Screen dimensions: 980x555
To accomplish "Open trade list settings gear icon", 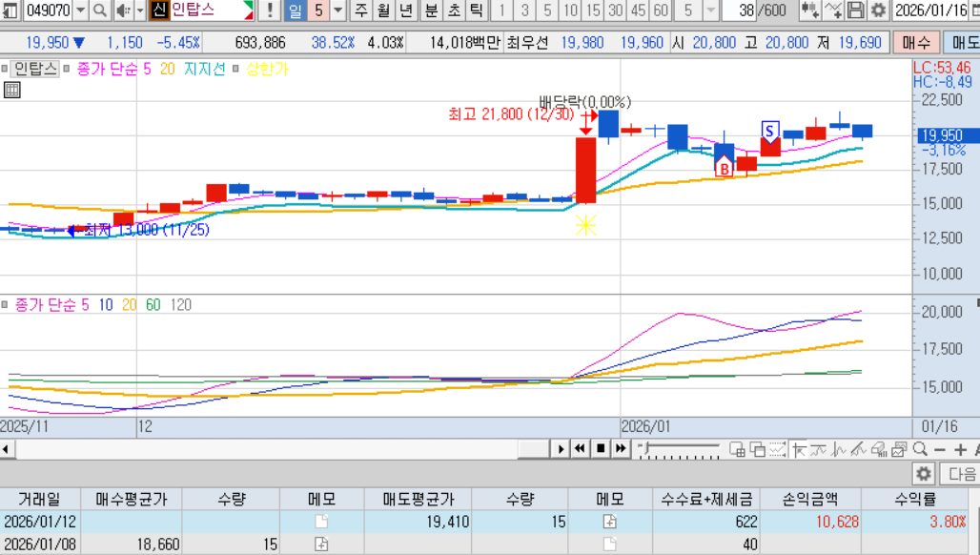I will 924,474.
